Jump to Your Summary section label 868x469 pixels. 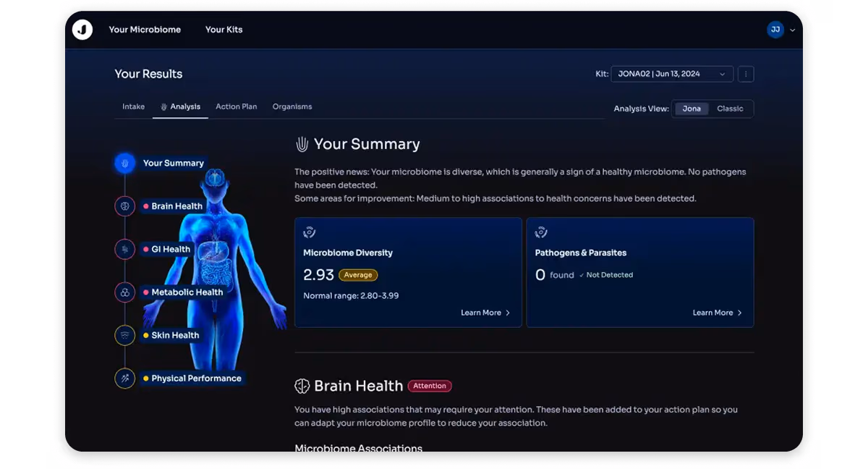[x=174, y=163]
